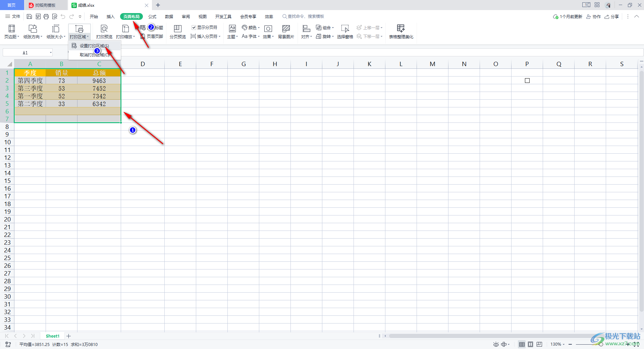Select the Sheet1 sheet tab

point(53,336)
